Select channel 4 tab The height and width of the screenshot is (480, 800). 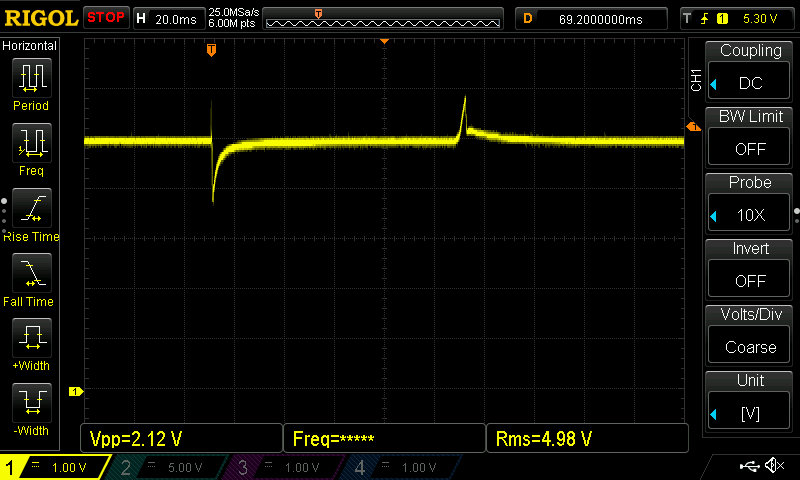click(x=403, y=467)
